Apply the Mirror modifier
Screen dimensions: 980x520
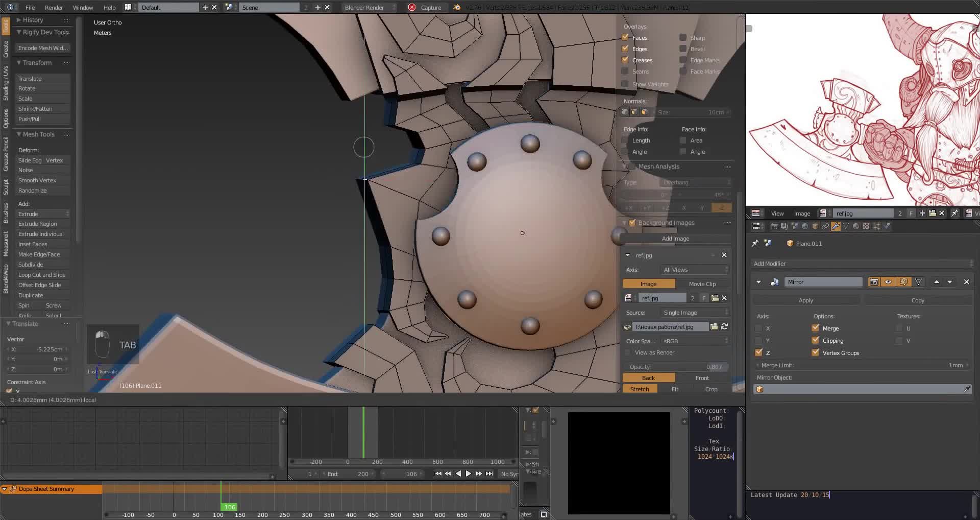point(805,300)
